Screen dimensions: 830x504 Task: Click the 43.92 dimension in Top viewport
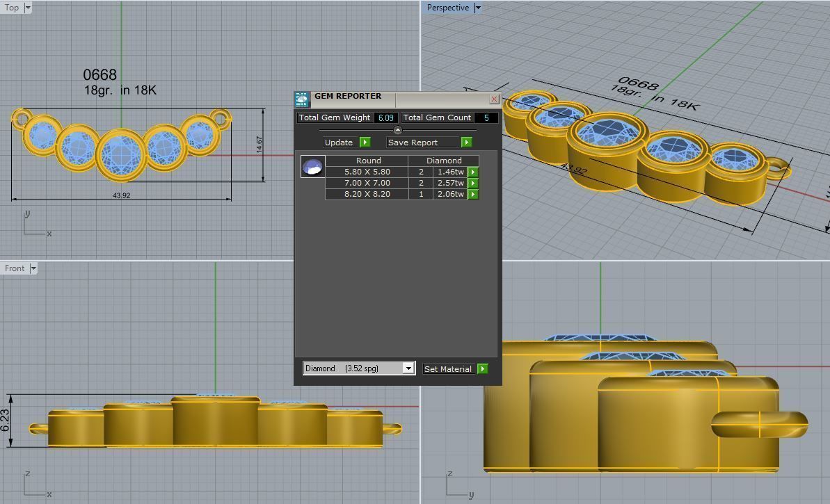pyautogui.click(x=121, y=195)
